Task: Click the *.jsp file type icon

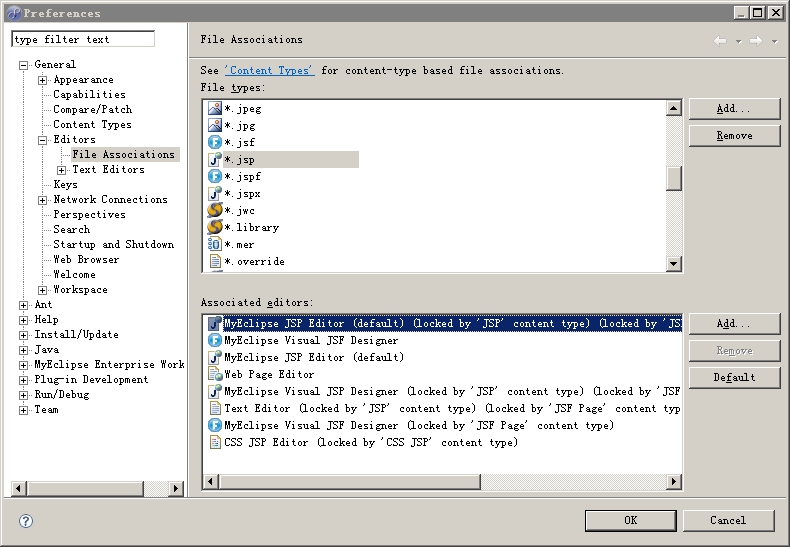Action: coord(215,160)
